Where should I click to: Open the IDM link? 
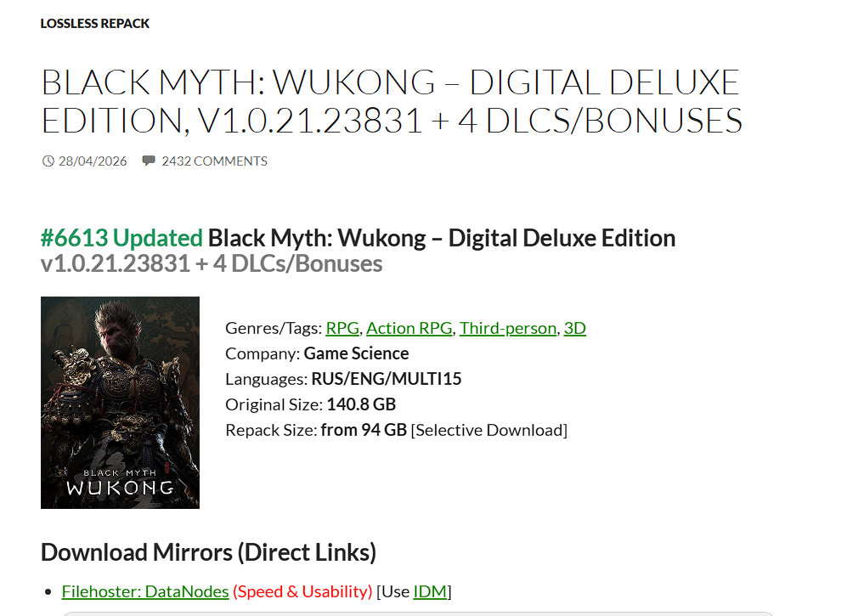[430, 591]
